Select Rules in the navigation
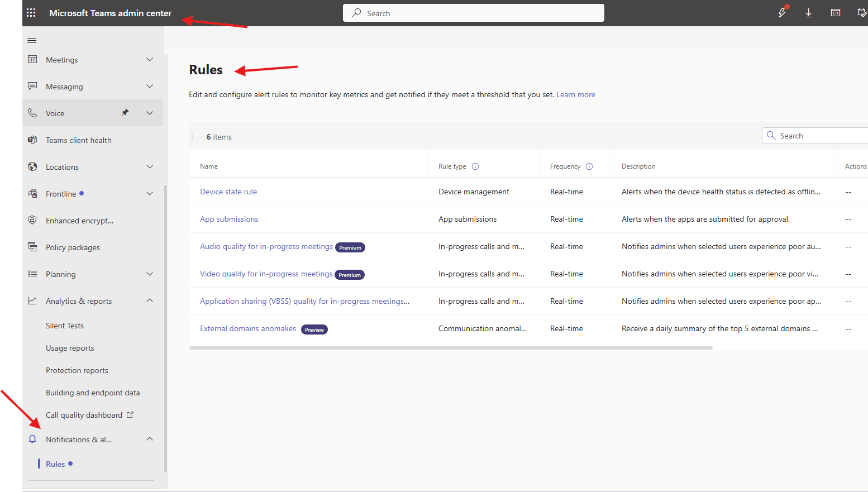Screen dimensions: 868x492 pyautogui.click(x=55, y=464)
